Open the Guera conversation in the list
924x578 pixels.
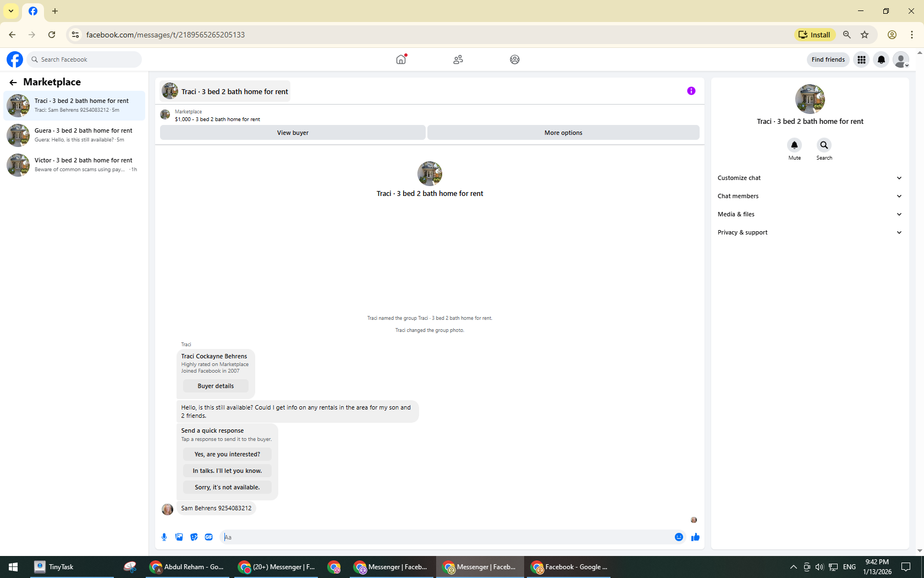[x=74, y=135]
